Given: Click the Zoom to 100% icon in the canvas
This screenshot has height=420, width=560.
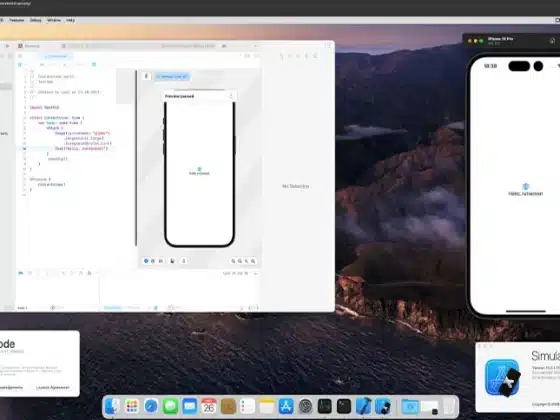Looking at the screenshot, I should coord(240,261).
